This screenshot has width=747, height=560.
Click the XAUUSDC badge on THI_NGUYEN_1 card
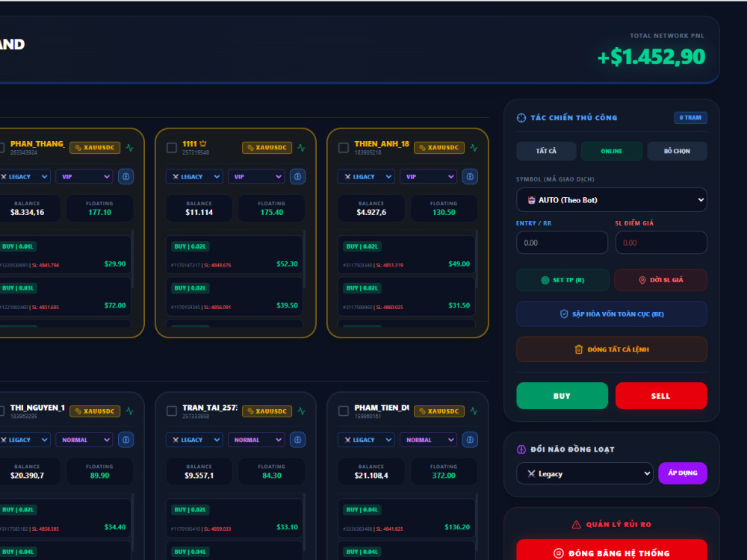[95, 411]
